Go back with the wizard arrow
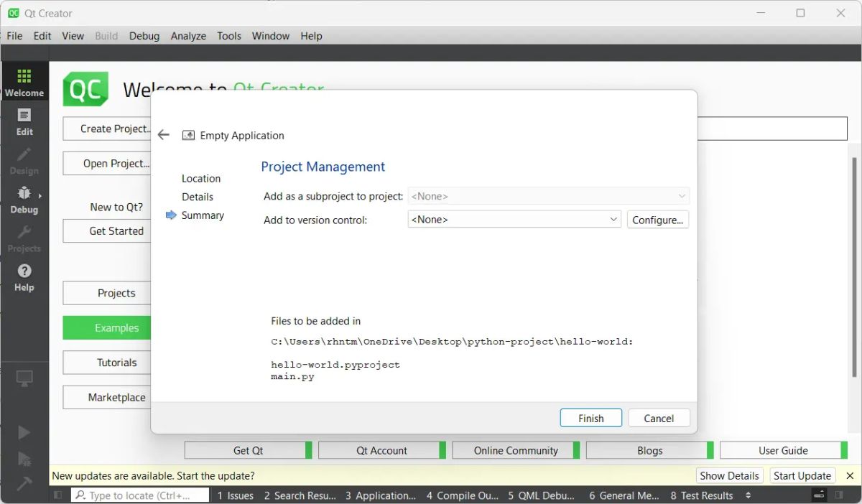Image resolution: width=862 pixels, height=504 pixels. (x=164, y=135)
